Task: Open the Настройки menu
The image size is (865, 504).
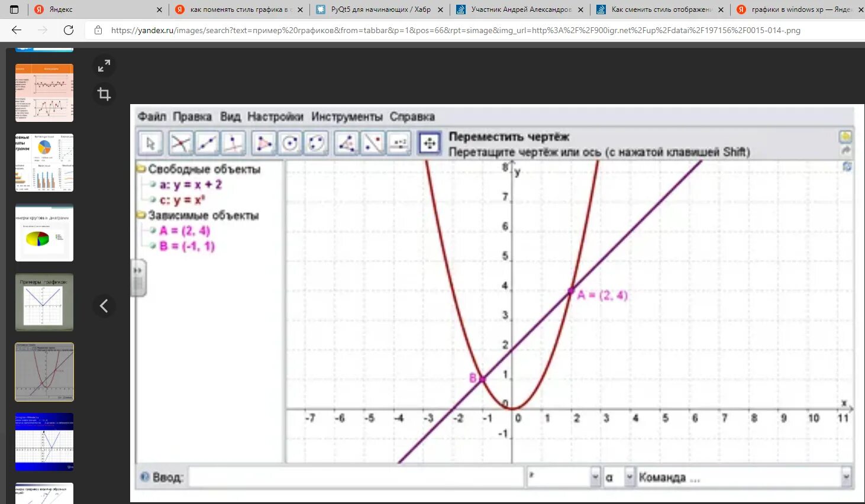Action: [x=275, y=117]
